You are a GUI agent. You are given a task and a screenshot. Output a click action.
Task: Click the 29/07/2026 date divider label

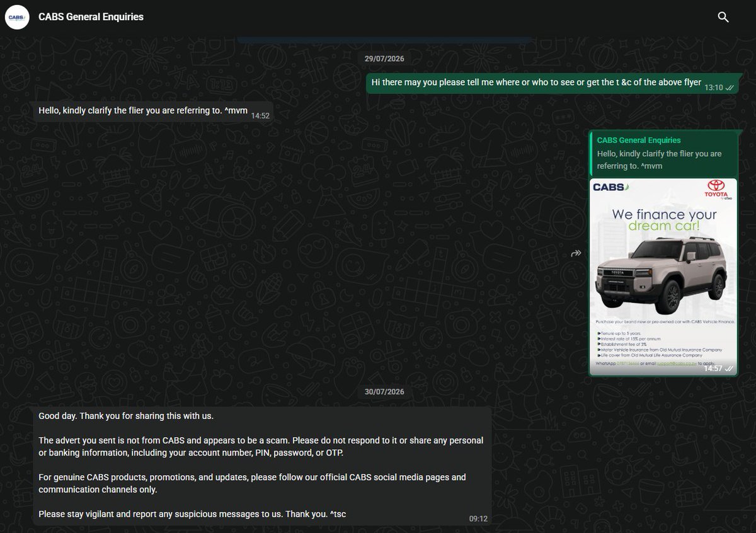click(384, 59)
